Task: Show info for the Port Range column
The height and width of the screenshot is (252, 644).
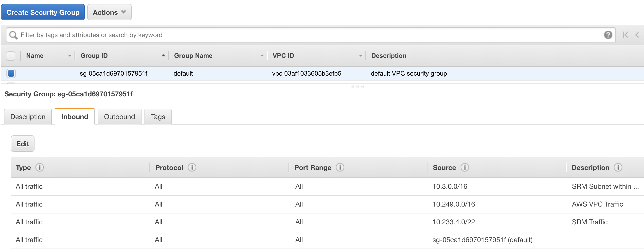Action: point(340,167)
